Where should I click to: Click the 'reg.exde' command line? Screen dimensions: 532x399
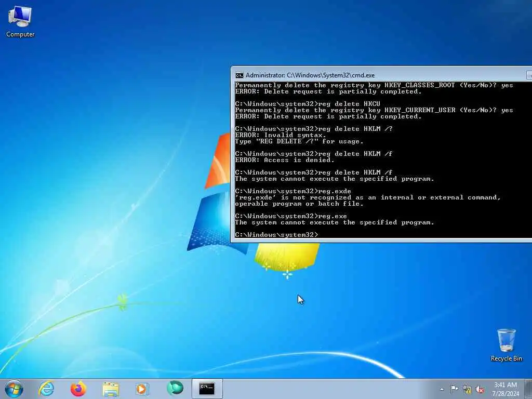click(x=293, y=191)
